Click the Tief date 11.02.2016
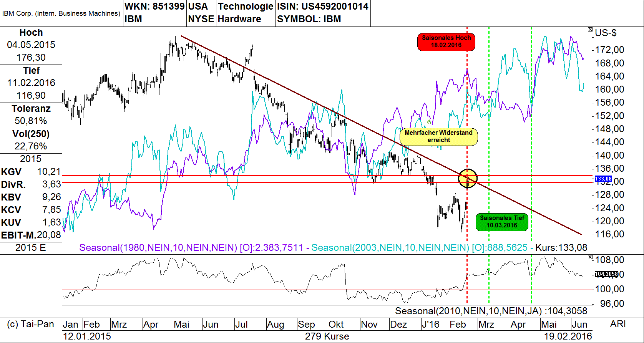Image resolution: width=644 pixels, height=343 pixels. [x=31, y=83]
